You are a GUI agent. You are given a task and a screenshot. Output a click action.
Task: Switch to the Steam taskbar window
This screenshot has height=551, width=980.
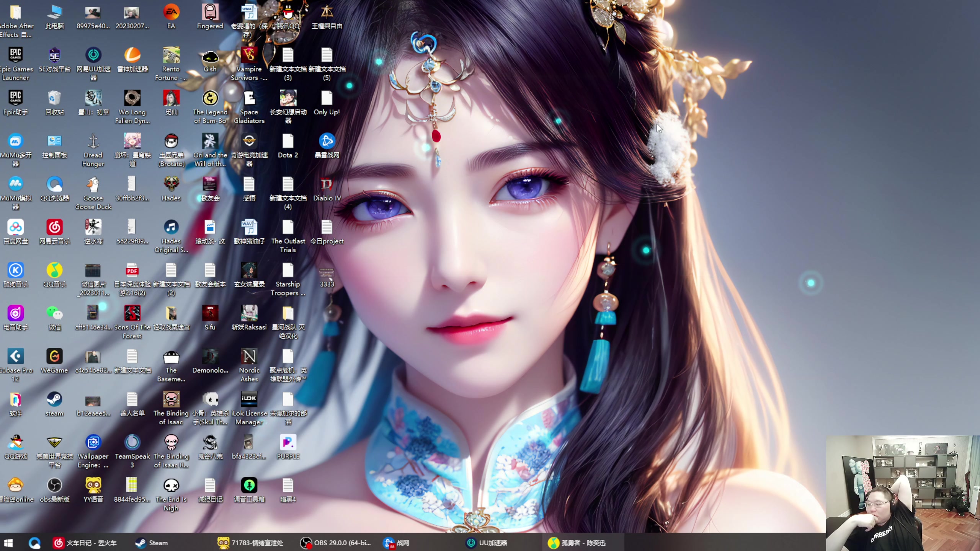coord(152,543)
